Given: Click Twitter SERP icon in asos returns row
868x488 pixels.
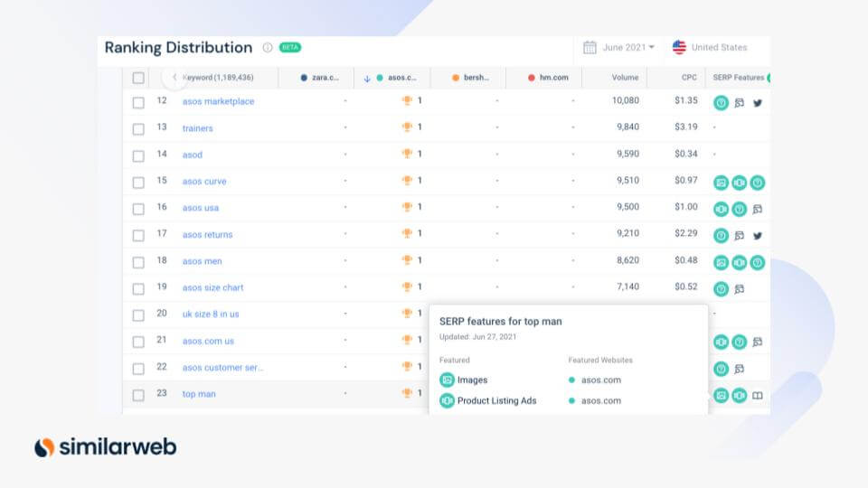Looking at the screenshot, I should click(758, 236).
